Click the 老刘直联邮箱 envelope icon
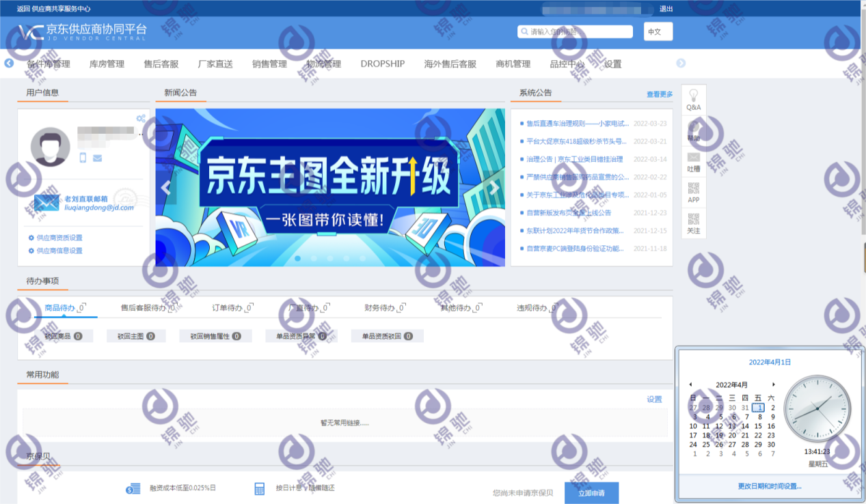The width and height of the screenshot is (866, 504). [x=46, y=202]
